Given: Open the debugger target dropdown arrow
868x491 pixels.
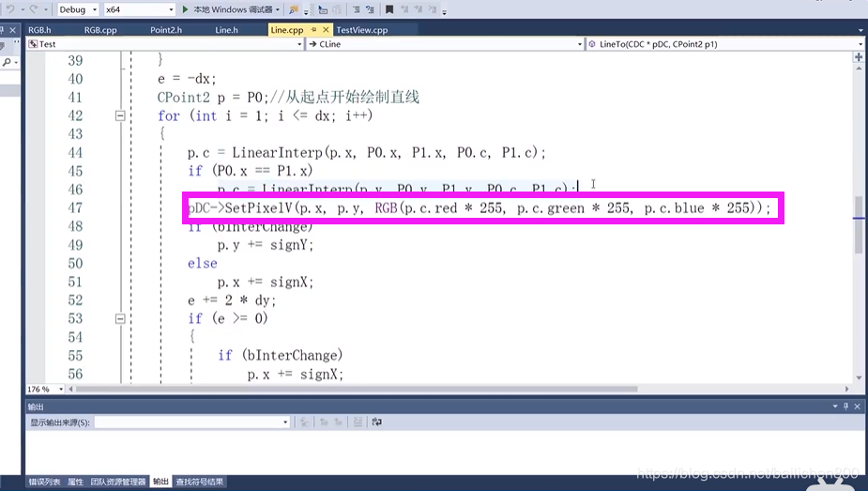Looking at the screenshot, I should click(x=278, y=10).
